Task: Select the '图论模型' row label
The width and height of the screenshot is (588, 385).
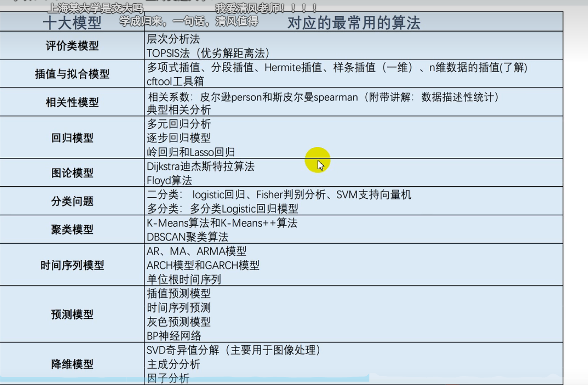Action: 72,173
